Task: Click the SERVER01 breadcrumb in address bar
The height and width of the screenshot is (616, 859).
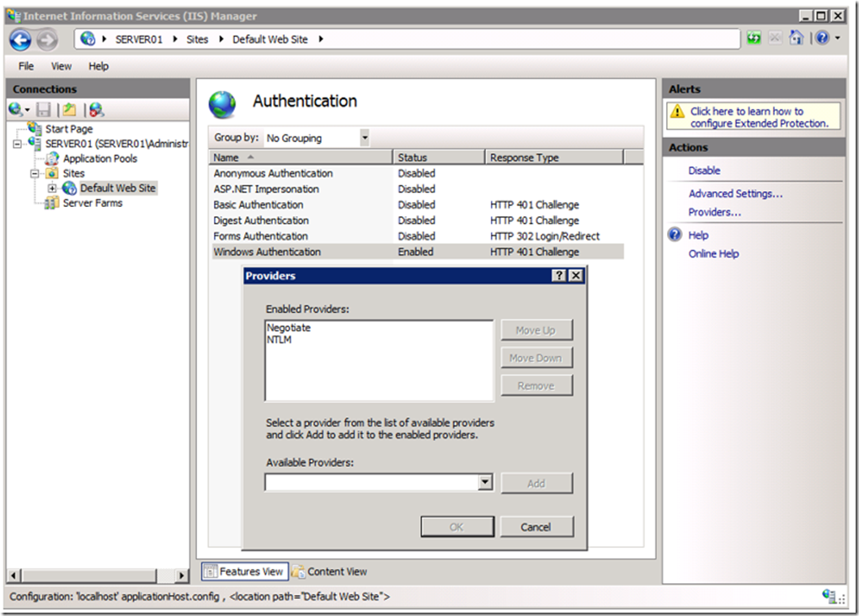Action: point(139,40)
